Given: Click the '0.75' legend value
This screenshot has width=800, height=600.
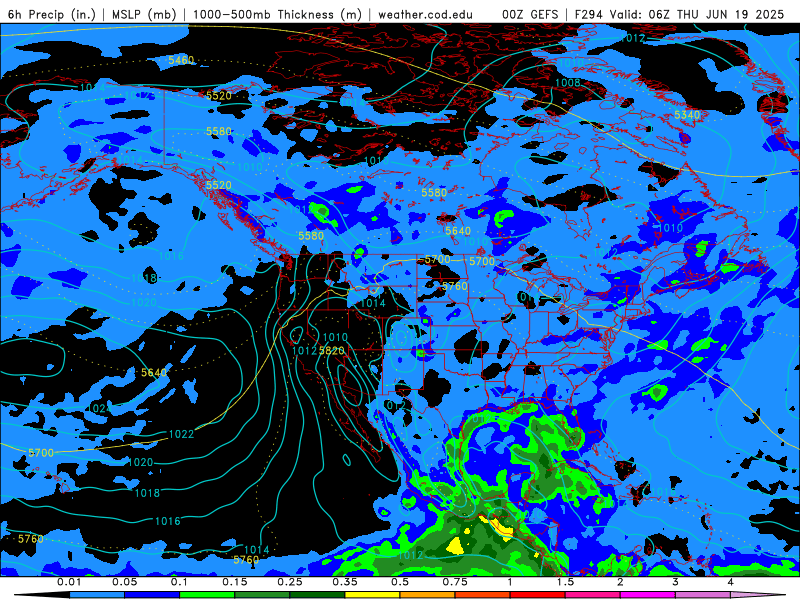Looking at the screenshot, I should [x=455, y=582].
